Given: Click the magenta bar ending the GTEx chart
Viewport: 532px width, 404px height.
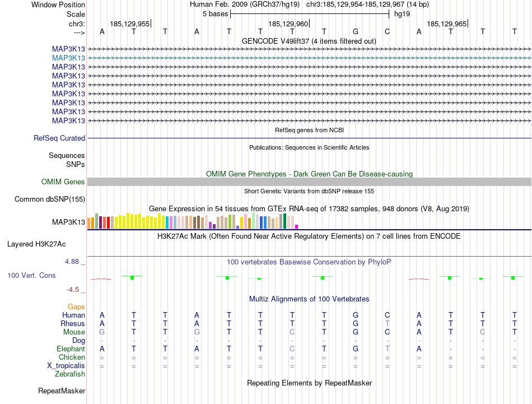Looking at the screenshot, I should pyautogui.click(x=297, y=226).
